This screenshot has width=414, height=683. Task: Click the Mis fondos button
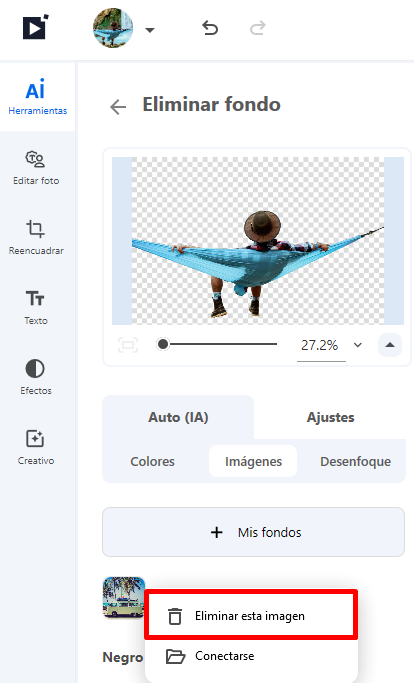point(254,532)
